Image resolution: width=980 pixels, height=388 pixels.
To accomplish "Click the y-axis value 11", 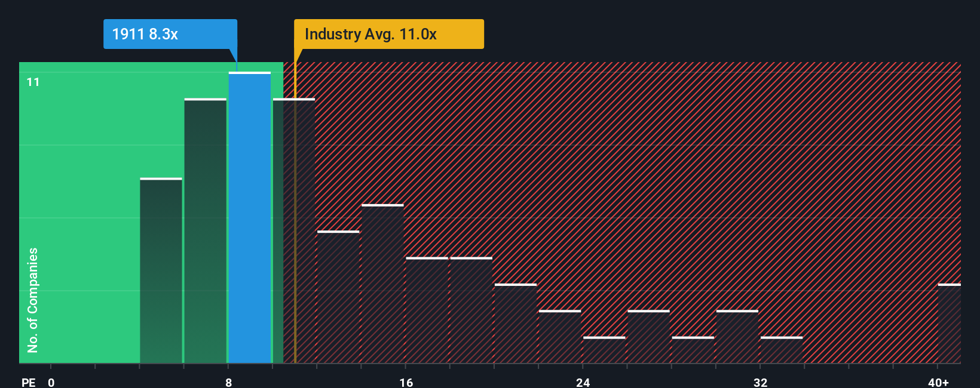I will click(33, 82).
